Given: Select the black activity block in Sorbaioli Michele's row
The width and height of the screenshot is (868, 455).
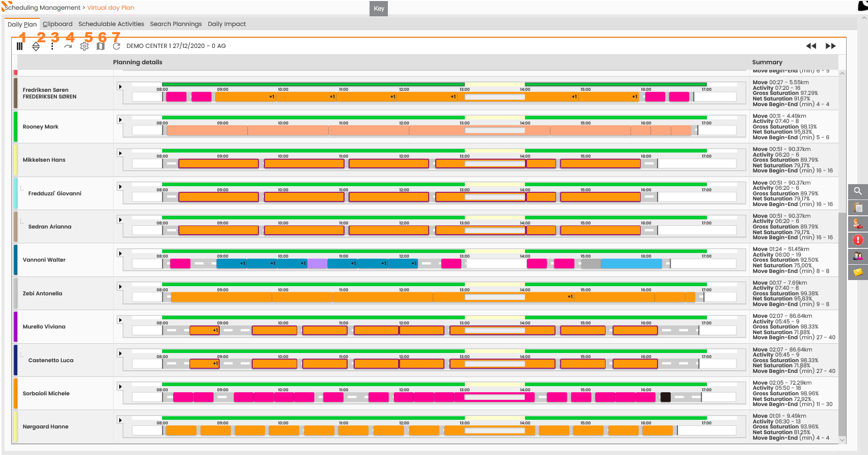Looking at the screenshot, I should [666, 397].
